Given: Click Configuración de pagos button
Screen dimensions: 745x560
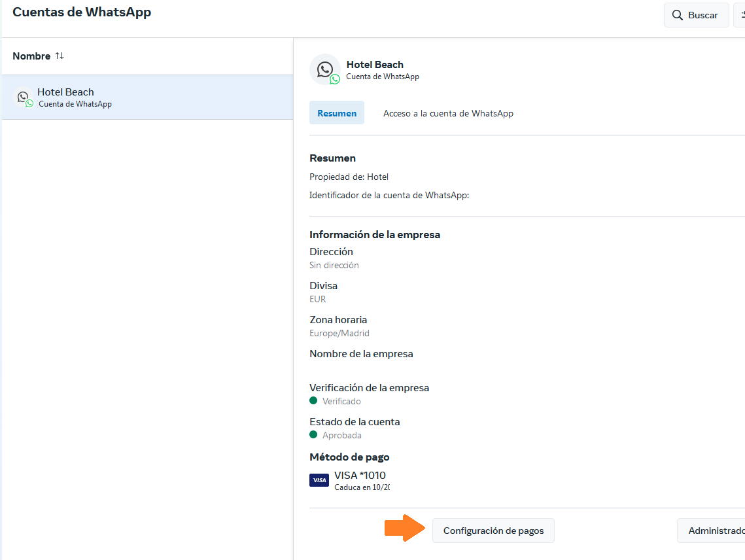Looking at the screenshot, I should tap(493, 531).
